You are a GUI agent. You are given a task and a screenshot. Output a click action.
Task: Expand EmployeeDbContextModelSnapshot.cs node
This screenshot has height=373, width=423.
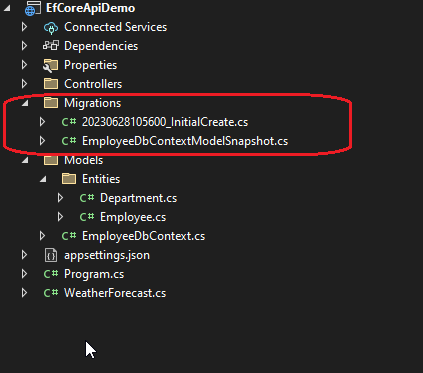42,141
